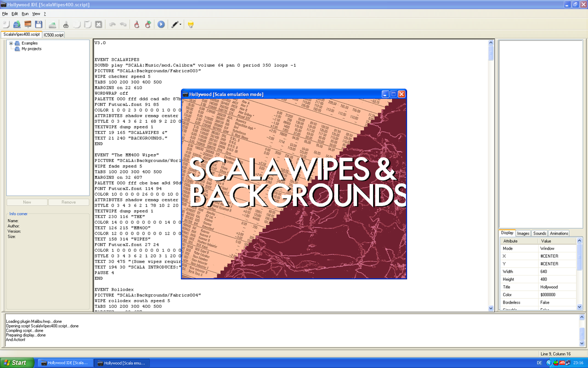The image size is (588, 368).
Task: Run script with blue play icon
Action: point(161,24)
